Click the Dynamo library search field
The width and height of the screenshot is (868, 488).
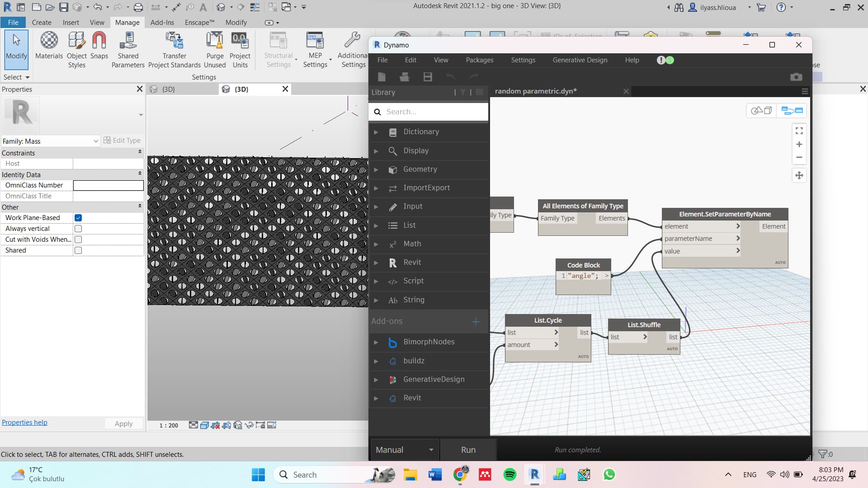point(428,112)
